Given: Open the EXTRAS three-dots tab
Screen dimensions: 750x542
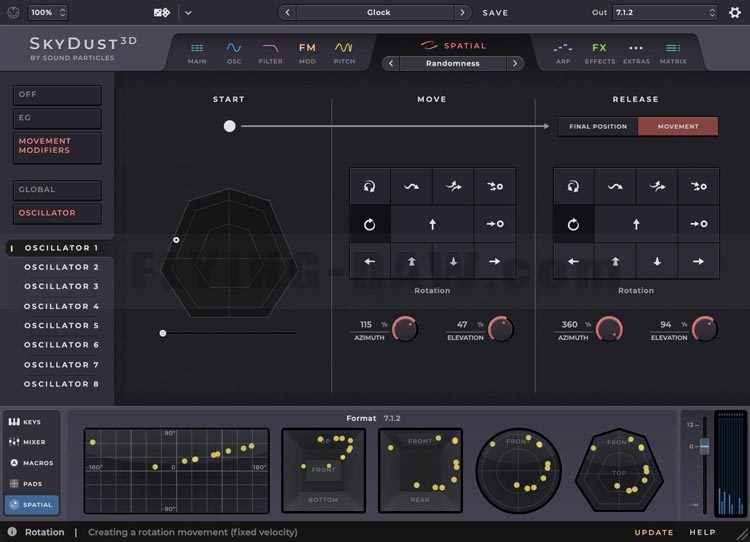Looking at the screenshot, I should (x=636, y=54).
